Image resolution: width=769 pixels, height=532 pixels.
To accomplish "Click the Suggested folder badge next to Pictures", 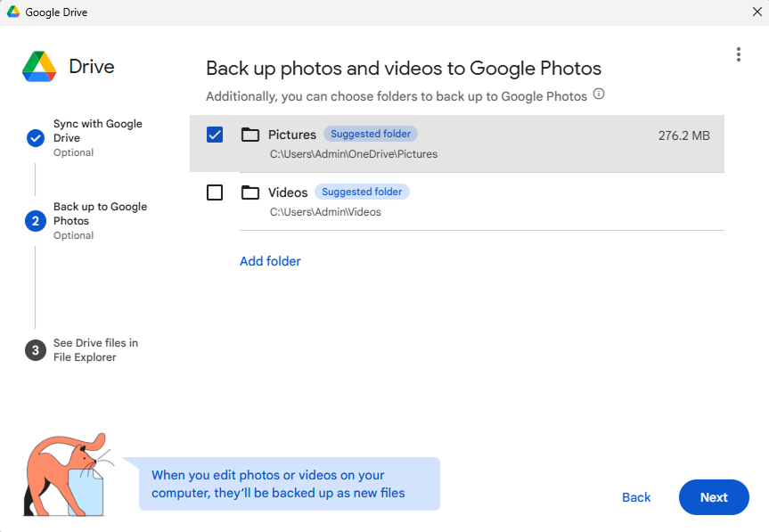I will pos(371,135).
